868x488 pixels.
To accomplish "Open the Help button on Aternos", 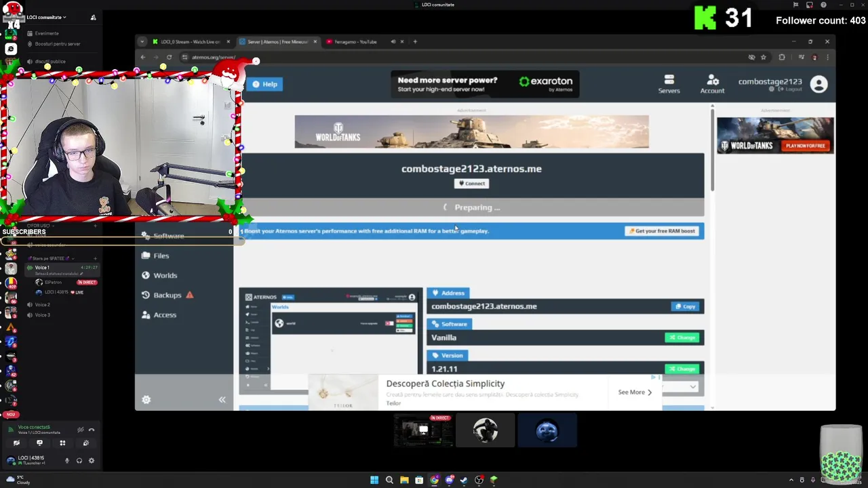I will (x=265, y=84).
